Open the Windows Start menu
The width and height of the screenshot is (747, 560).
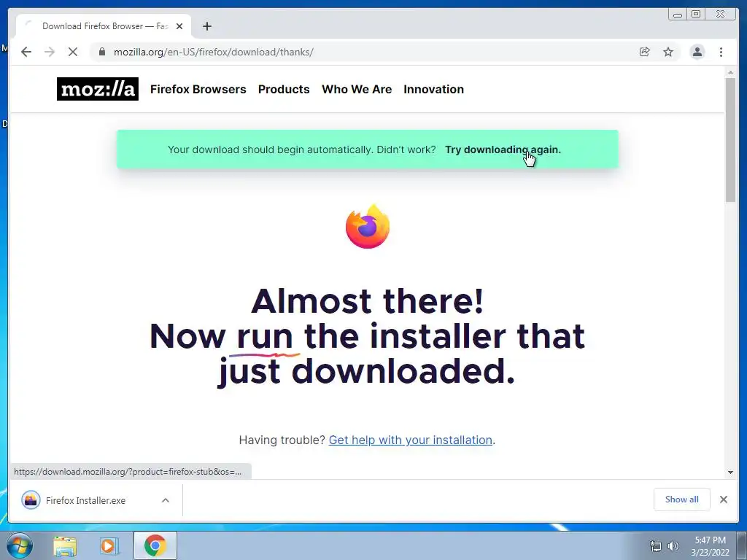coord(20,545)
